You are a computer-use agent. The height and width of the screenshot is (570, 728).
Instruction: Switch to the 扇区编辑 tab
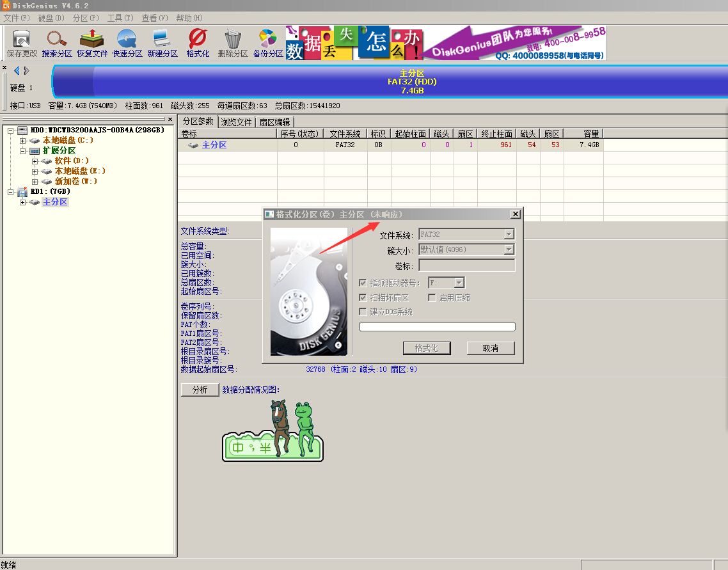(x=275, y=122)
